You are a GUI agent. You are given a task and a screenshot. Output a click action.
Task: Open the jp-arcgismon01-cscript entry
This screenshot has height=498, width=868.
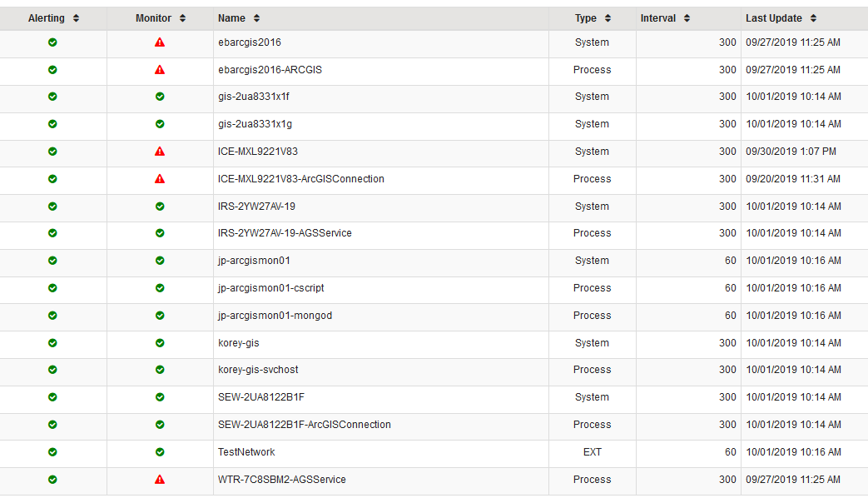tap(270, 288)
